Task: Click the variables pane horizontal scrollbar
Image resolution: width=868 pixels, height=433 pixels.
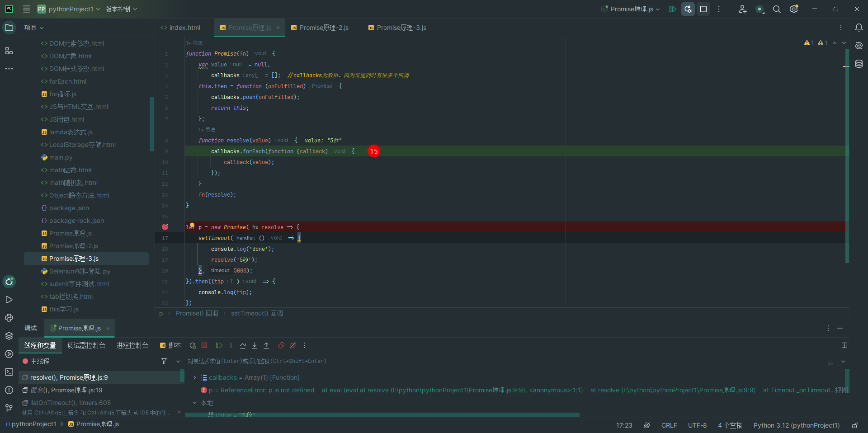Action: coord(382,414)
